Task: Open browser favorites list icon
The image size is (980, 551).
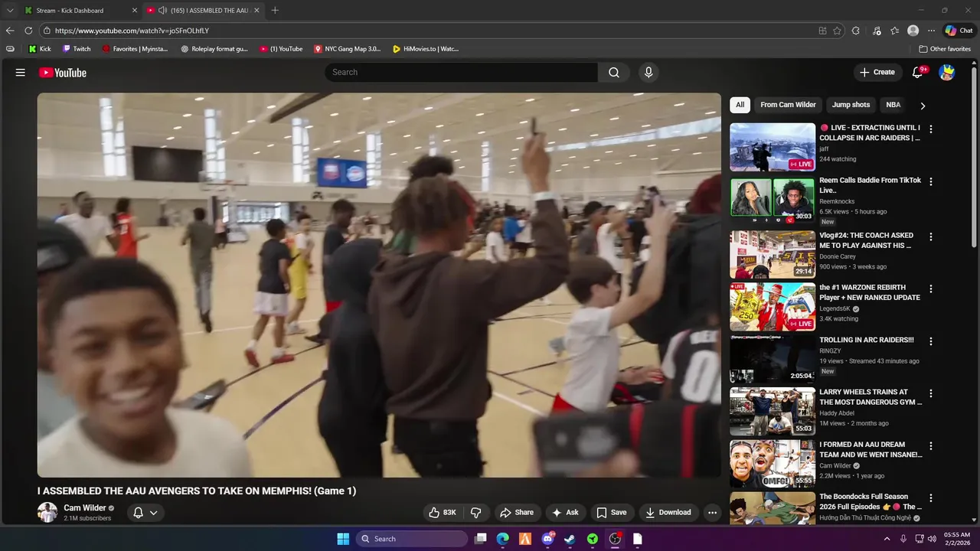Action: click(894, 31)
